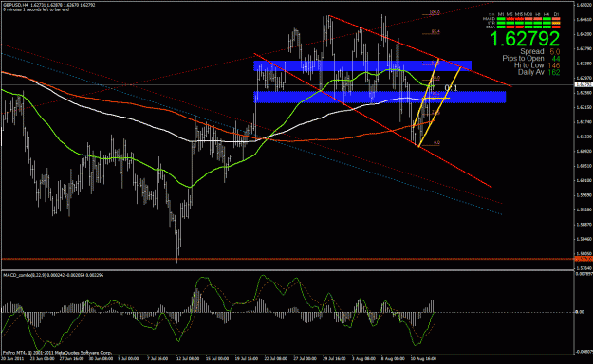Select the short yellow horizontal line
Screen dimensions: 593x364
(436, 99)
